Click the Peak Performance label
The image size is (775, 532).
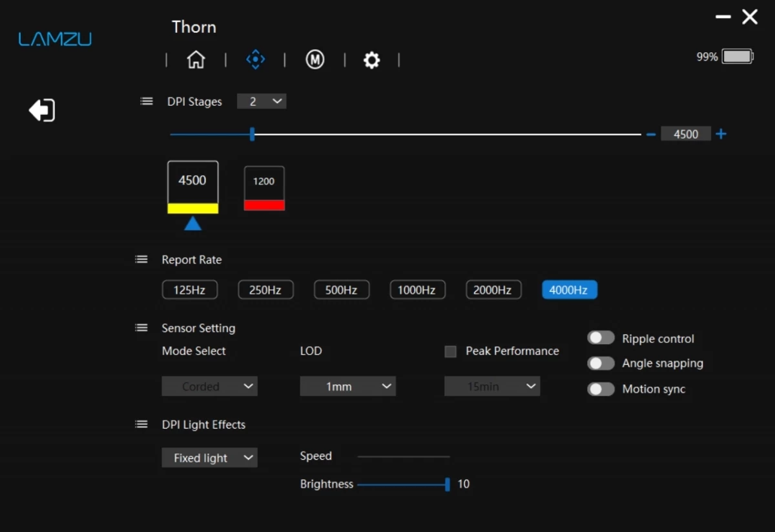pyautogui.click(x=512, y=351)
